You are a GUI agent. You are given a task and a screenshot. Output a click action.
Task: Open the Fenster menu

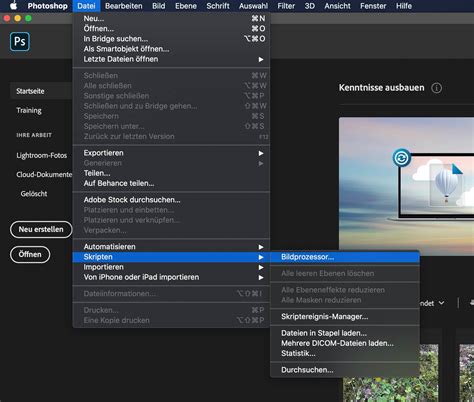373,6
